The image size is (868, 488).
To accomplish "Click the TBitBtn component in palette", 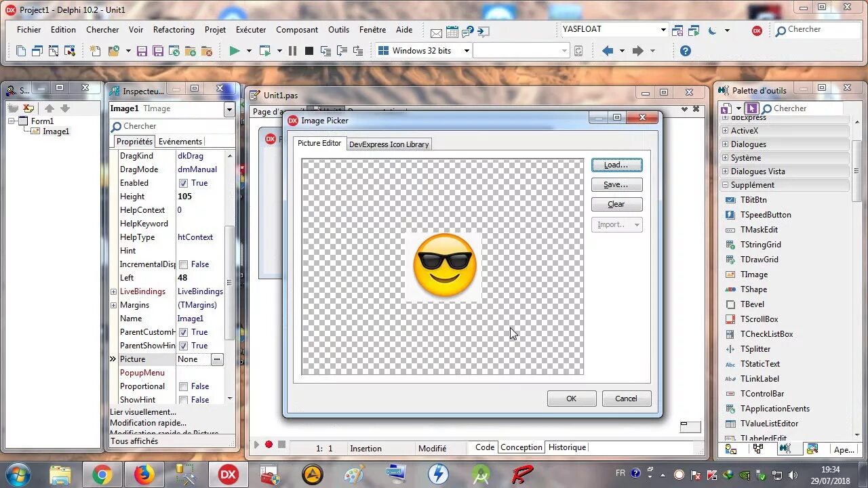I will 753,200.
